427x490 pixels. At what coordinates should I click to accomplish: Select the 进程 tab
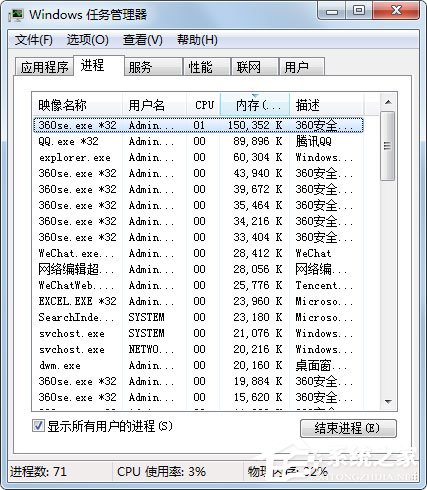tap(99, 65)
